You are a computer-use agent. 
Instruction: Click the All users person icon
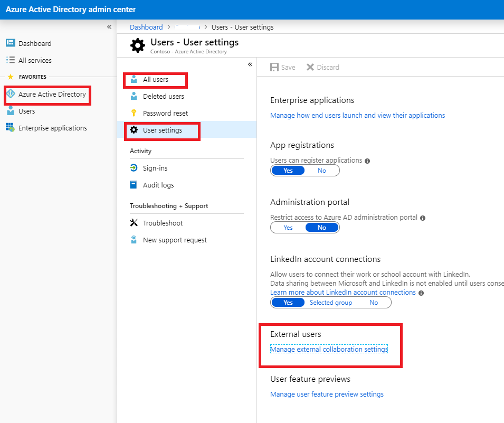pyautogui.click(x=134, y=79)
